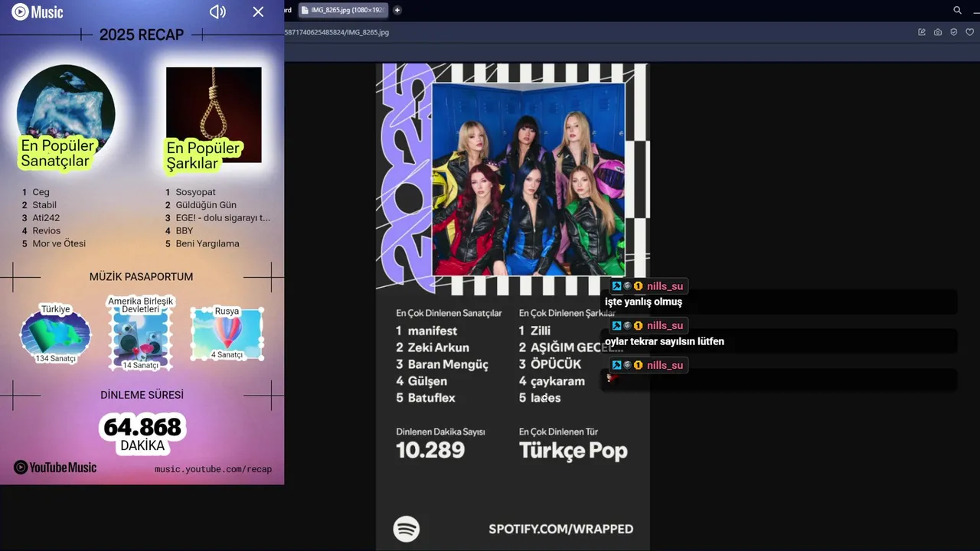Click 'Zilli' in Spotify songs list

point(541,331)
